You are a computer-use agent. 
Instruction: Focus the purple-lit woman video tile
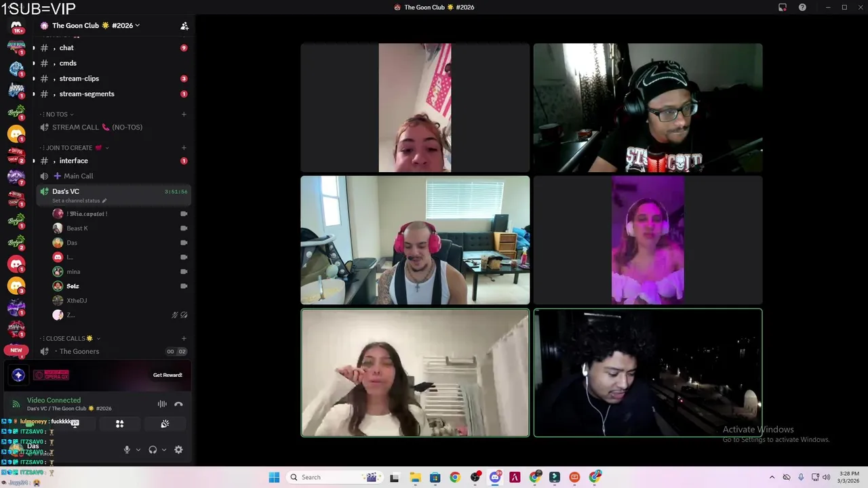(648, 240)
